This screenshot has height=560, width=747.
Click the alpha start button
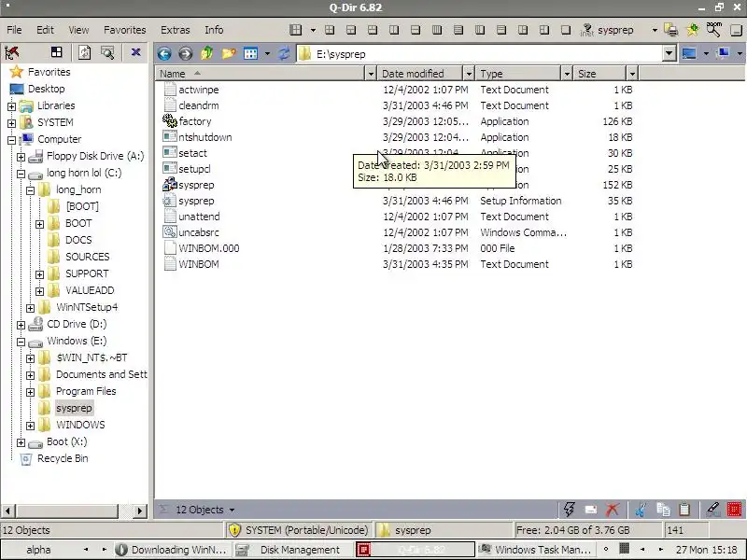(x=38, y=550)
